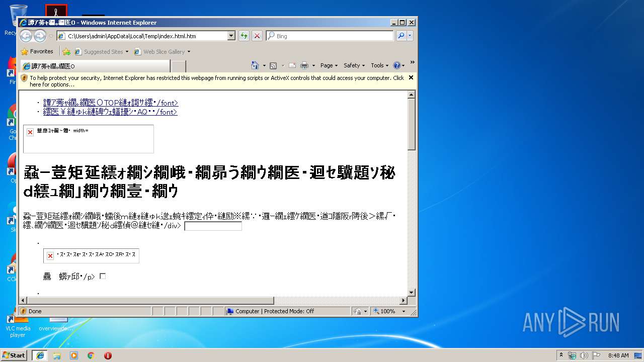
Task: Open the Favorites star button
Action: [x=37, y=51]
